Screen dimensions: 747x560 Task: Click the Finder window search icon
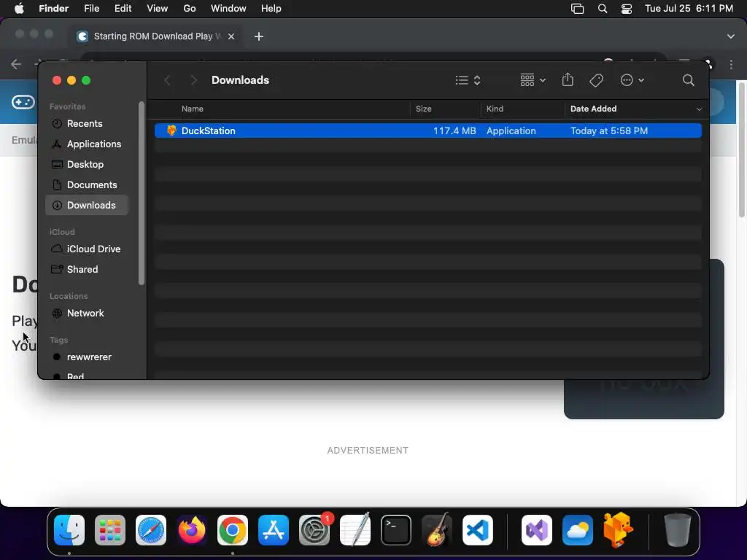(x=689, y=80)
